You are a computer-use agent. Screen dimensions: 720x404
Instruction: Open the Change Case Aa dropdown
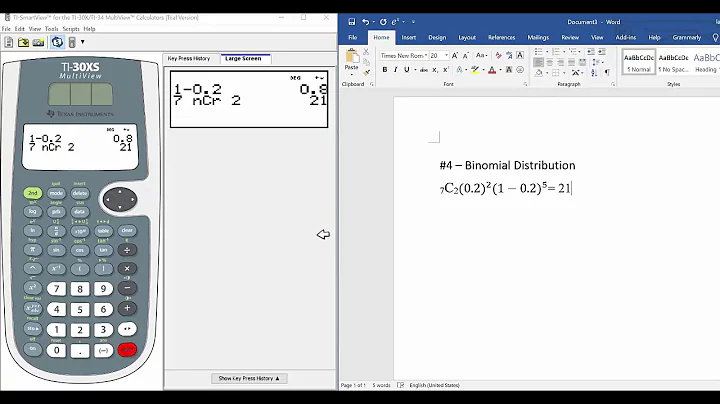(x=481, y=56)
